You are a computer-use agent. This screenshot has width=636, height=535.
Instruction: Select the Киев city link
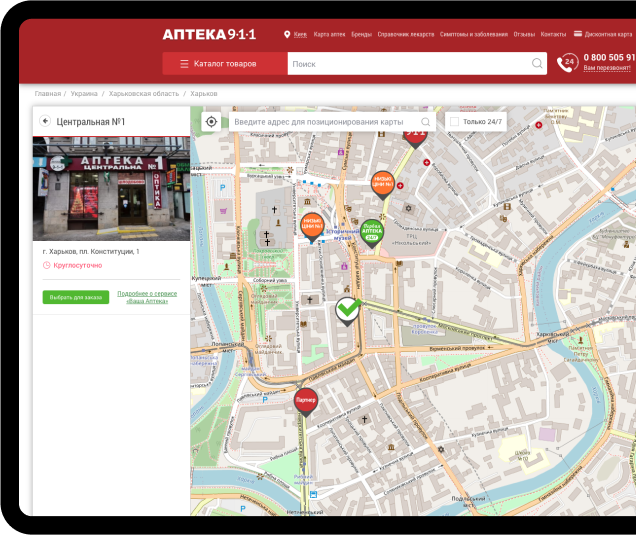[x=300, y=34]
